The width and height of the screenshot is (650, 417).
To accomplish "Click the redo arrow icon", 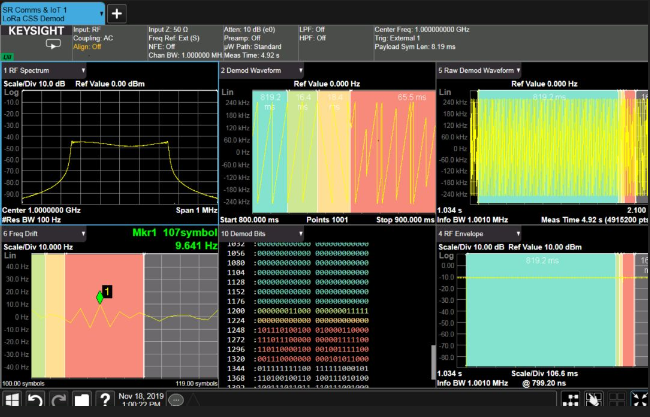I will click(x=57, y=400).
